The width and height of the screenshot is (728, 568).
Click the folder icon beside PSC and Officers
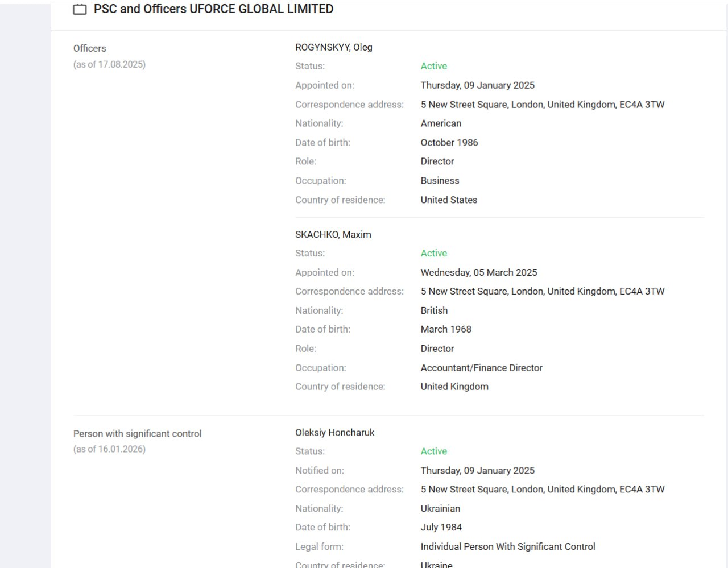pyautogui.click(x=80, y=9)
